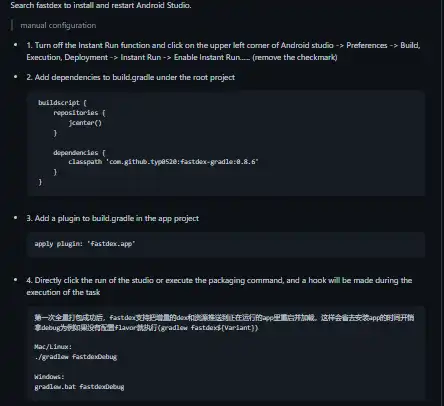Click step 4 'Directly click the run' text
Viewport: 444px width, 406px height.
click(219, 280)
